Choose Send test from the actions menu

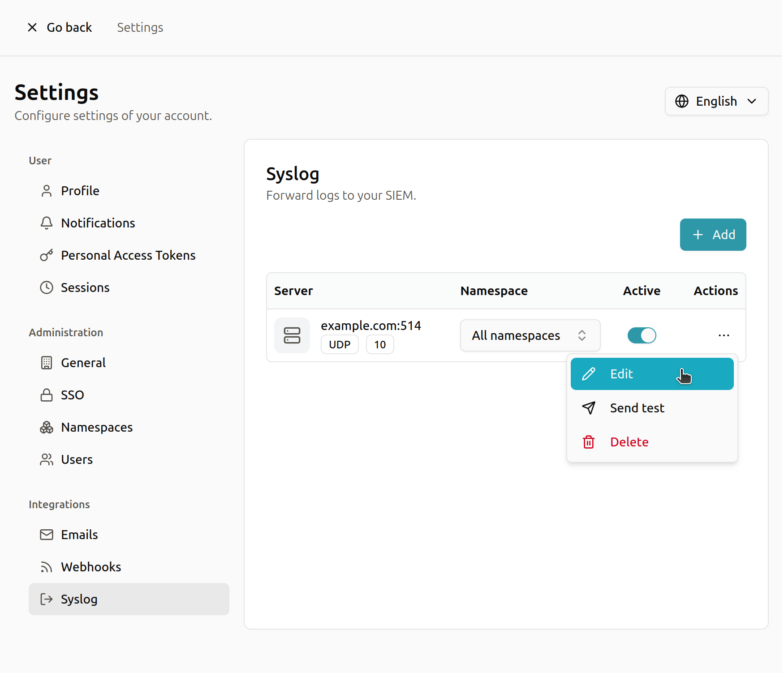[652, 408]
